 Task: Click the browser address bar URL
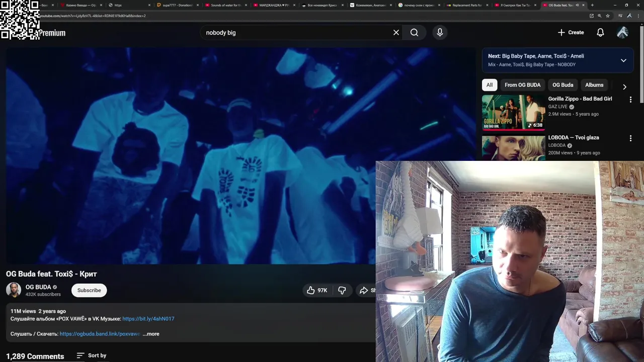(x=93, y=16)
